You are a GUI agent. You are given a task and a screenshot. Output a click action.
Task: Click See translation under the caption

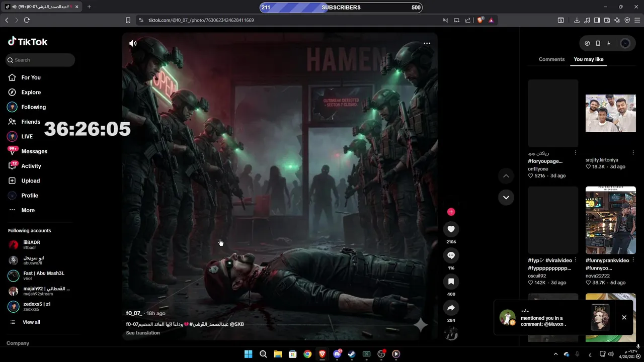(143, 333)
